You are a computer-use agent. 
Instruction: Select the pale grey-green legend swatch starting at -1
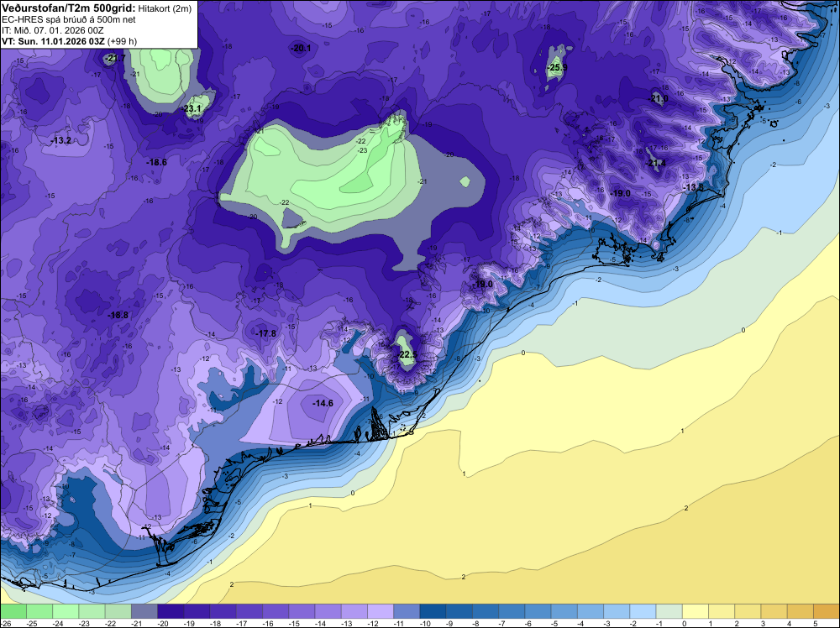(x=669, y=611)
